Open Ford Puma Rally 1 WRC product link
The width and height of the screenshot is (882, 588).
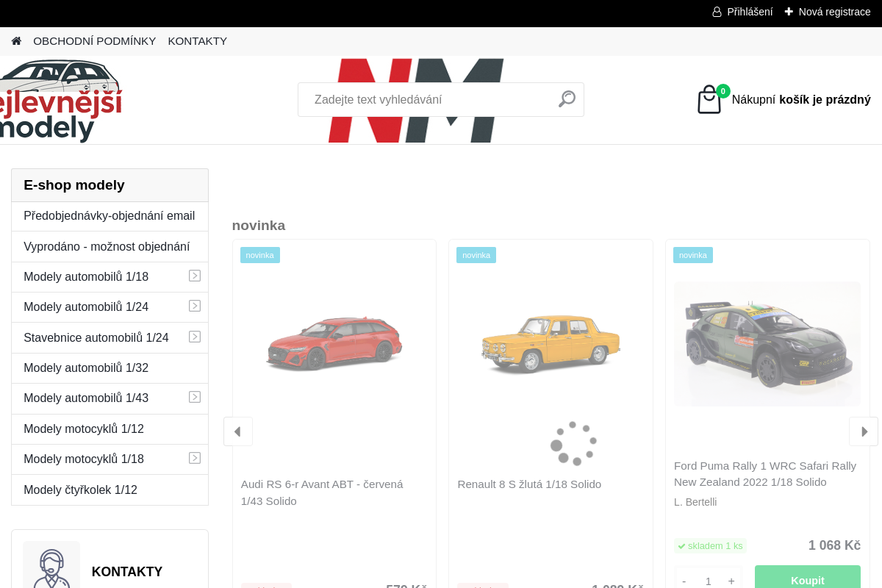point(765,474)
